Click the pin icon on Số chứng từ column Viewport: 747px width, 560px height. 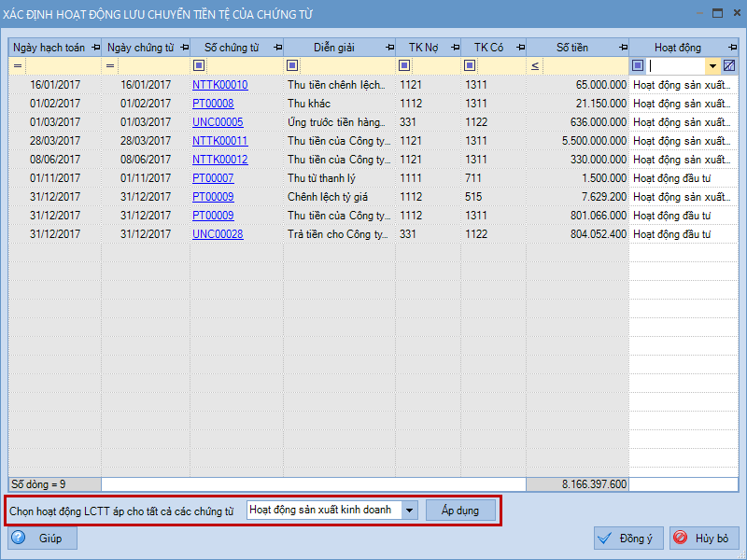click(x=276, y=48)
